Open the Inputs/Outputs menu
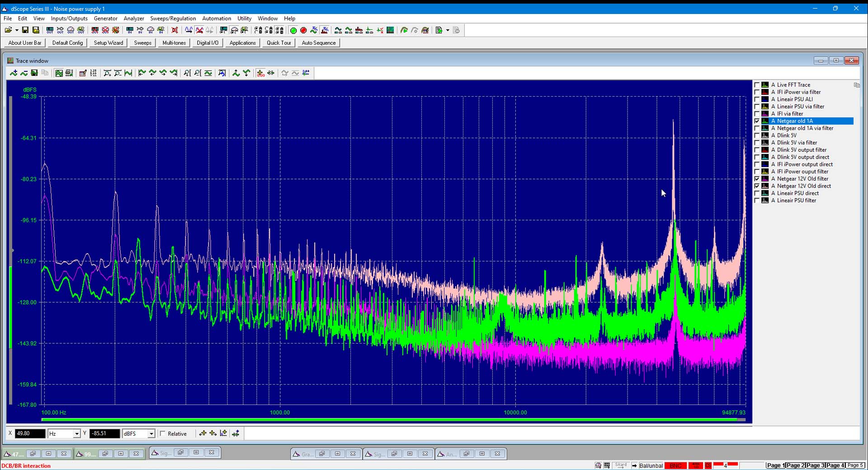 [x=69, y=19]
